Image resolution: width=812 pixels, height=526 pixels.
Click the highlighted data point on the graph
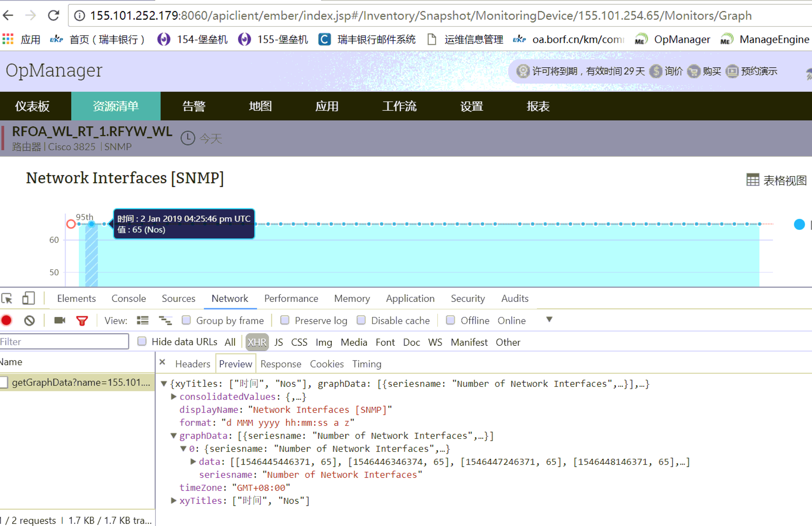coord(91,224)
